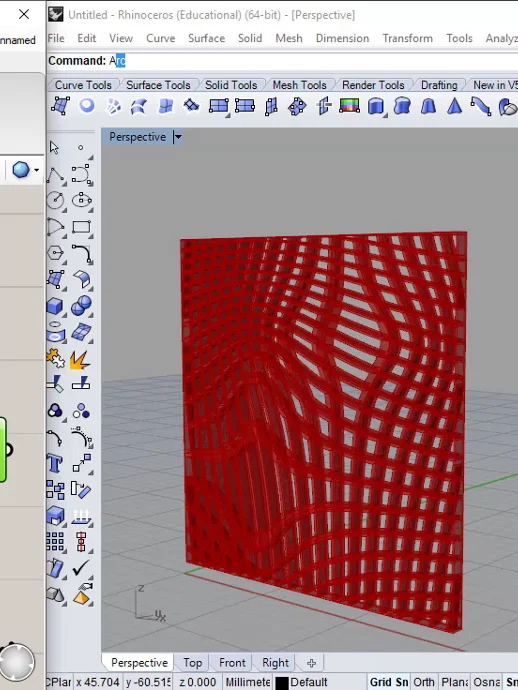Select the single Point tool
Viewport: 518px width, 690px height.
point(81,148)
